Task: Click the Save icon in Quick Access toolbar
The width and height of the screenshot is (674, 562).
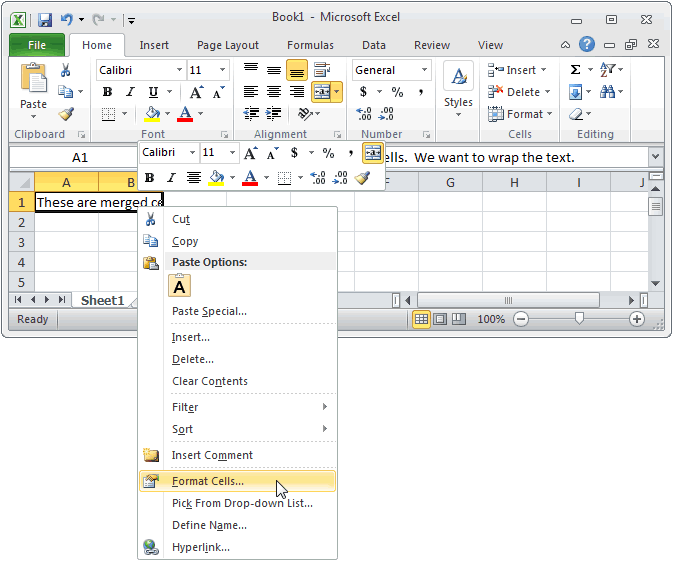Action: coord(45,20)
